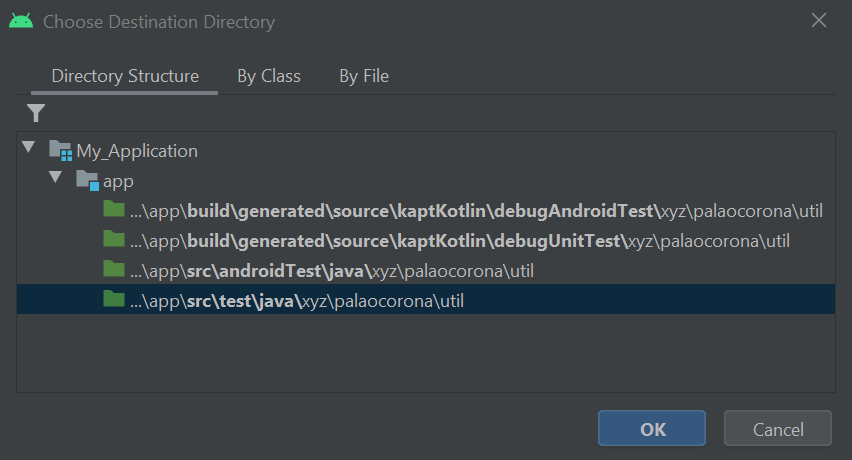Click the filter funnel icon
The width and height of the screenshot is (852, 460).
click(x=36, y=113)
